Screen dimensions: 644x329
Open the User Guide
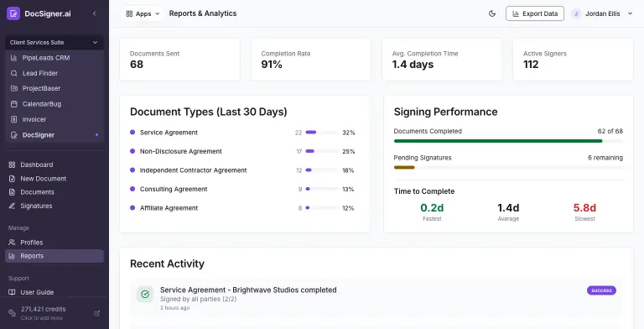pyautogui.click(x=55, y=292)
